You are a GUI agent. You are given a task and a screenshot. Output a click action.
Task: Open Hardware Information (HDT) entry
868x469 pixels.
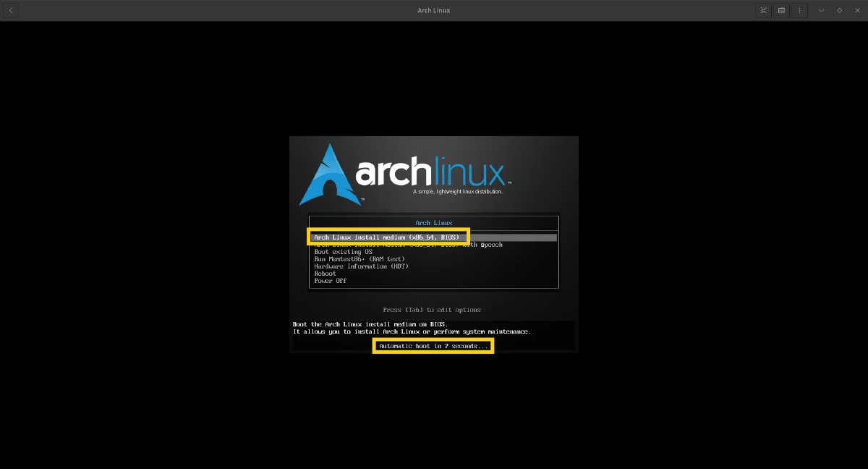tap(361, 266)
